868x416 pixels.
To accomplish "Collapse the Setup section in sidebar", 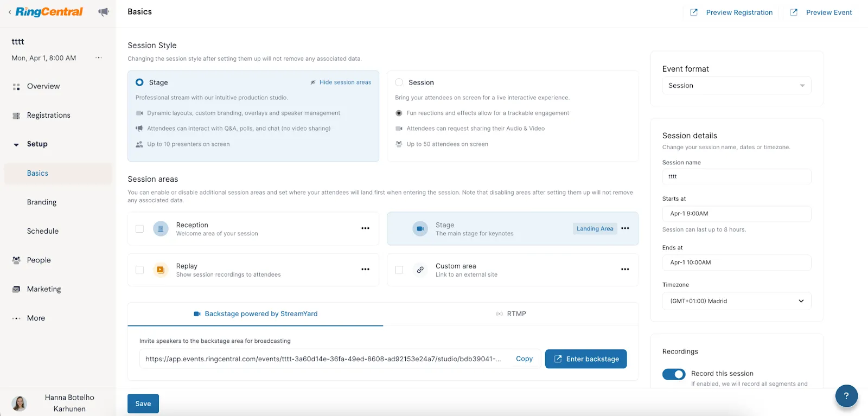I will 16,144.
